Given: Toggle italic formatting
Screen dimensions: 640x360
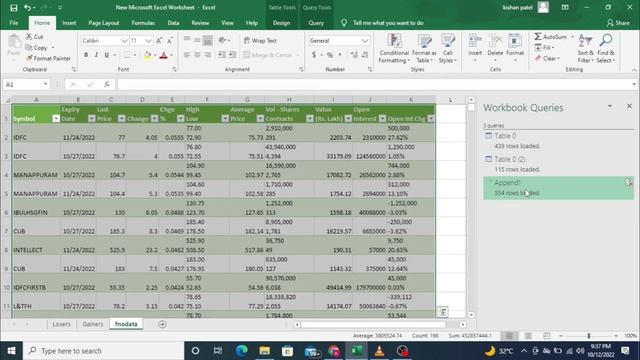Looking at the screenshot, I should tap(96, 55).
